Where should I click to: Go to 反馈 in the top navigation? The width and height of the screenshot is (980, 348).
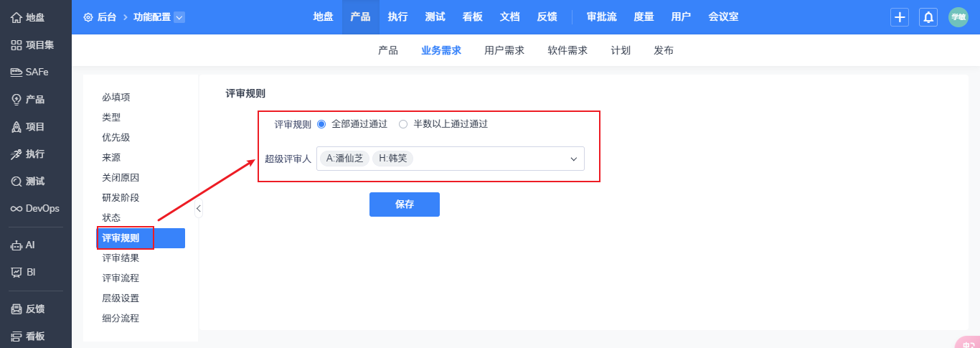point(547,17)
